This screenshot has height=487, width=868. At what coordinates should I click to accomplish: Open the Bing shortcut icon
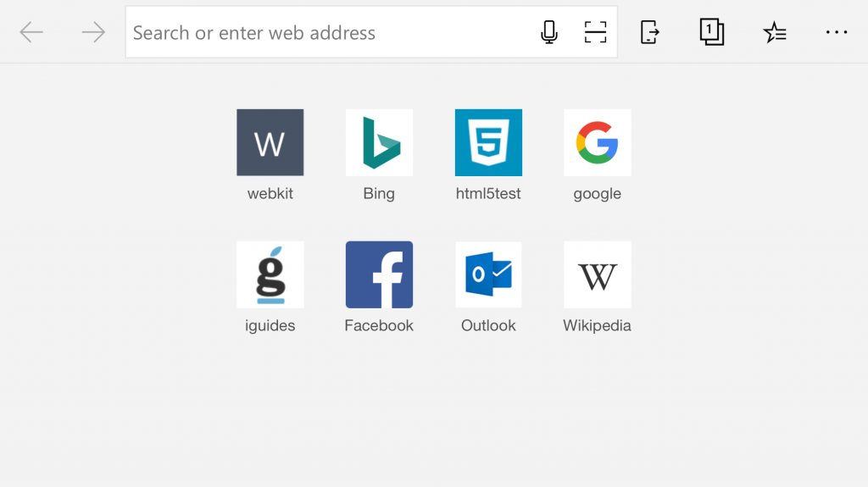point(379,142)
